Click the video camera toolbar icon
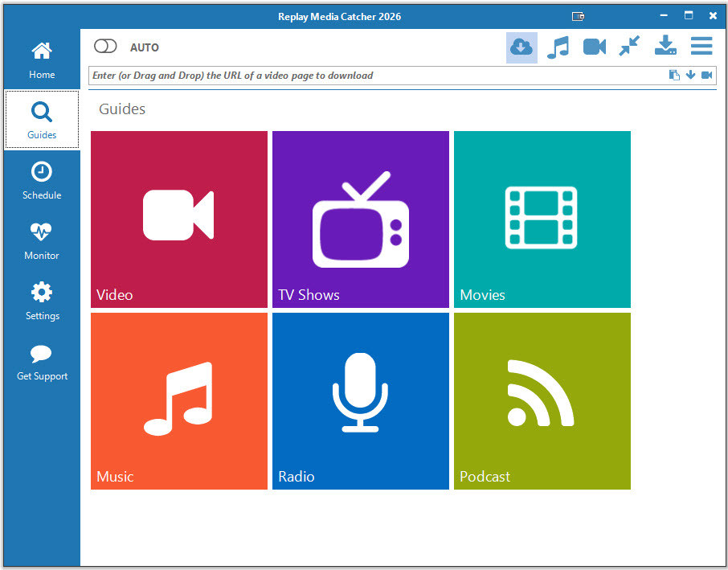This screenshot has height=570, width=728. point(595,47)
